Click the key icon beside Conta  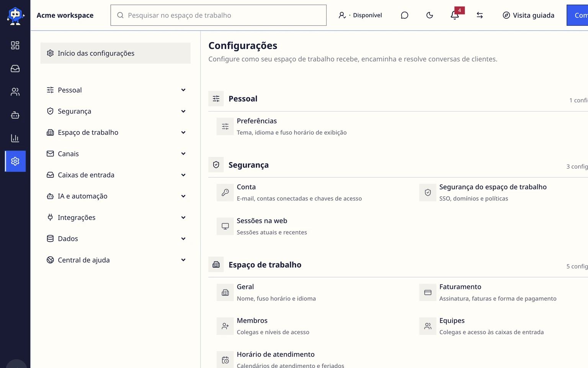point(225,192)
